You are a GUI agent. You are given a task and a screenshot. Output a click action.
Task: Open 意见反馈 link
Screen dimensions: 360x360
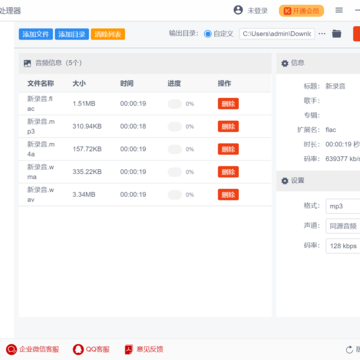pos(150,349)
